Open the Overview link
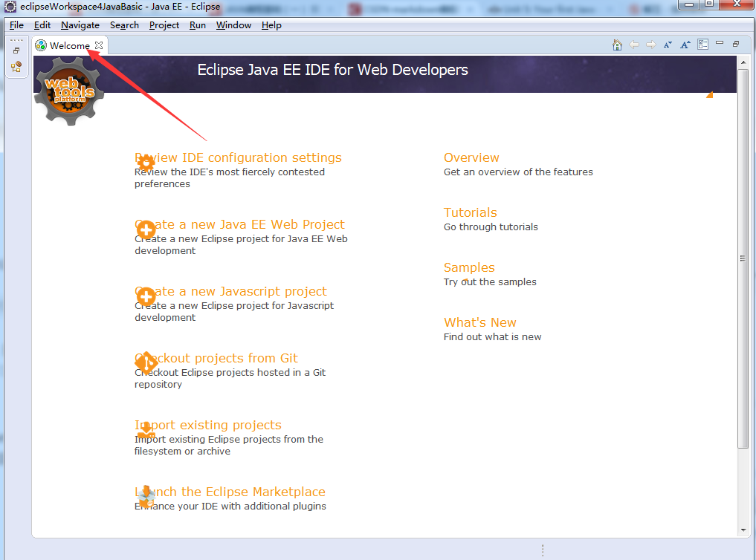This screenshot has width=756, height=560. pyautogui.click(x=471, y=157)
